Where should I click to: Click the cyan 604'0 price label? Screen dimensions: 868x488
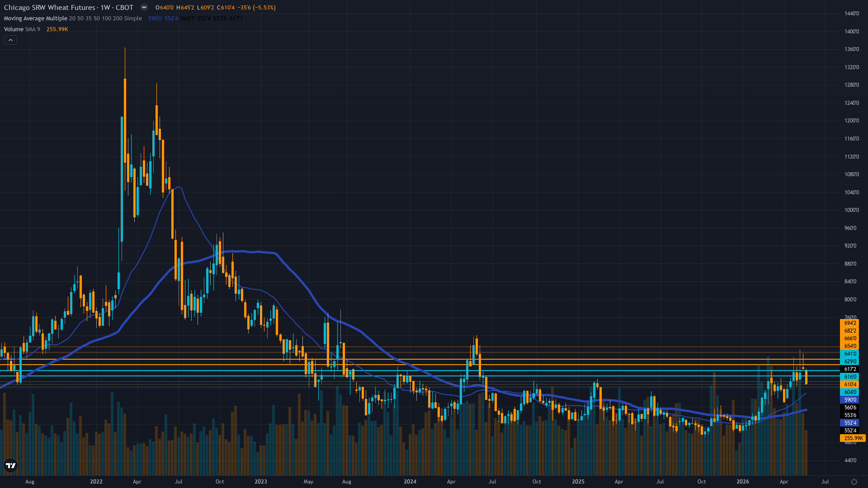pos(849,392)
